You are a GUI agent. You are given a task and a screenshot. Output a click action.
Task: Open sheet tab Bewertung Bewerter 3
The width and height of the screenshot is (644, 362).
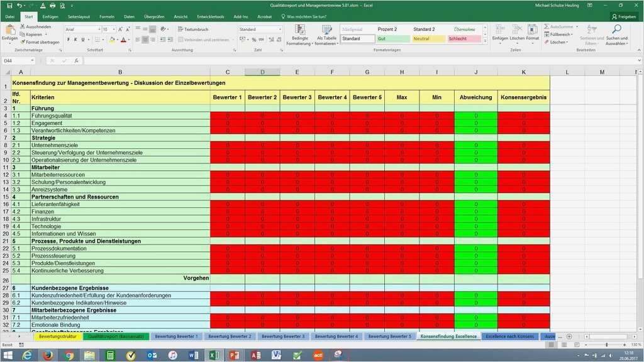(x=283, y=336)
